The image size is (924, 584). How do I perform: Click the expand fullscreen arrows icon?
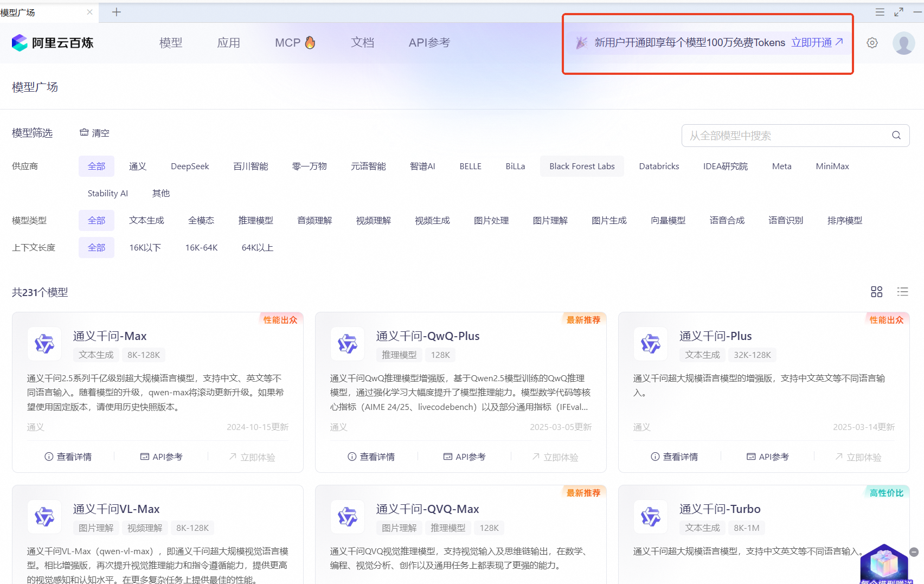[899, 12]
